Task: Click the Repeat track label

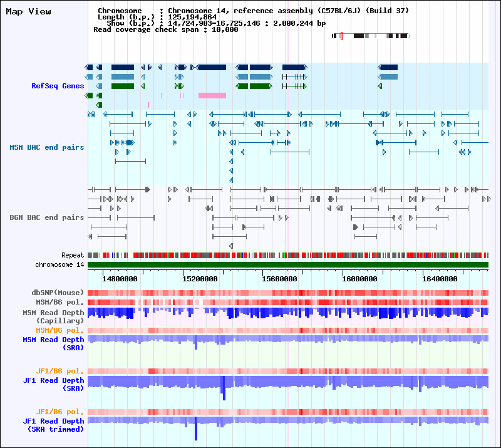Action: click(x=73, y=255)
